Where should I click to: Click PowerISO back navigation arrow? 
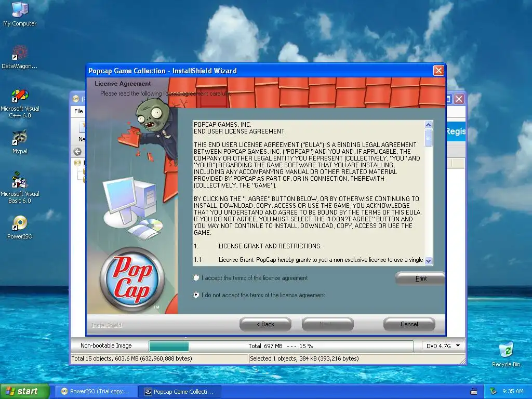pyautogui.click(x=77, y=152)
